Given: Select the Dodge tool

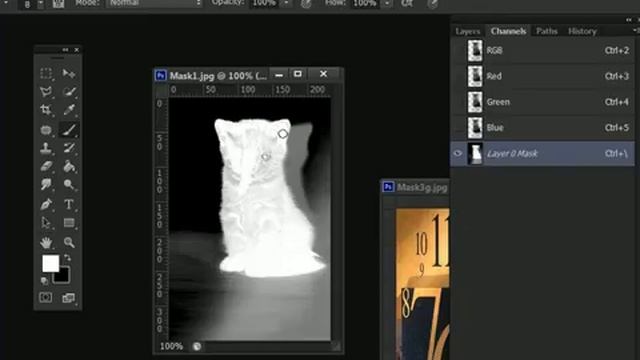Looking at the screenshot, I should pyautogui.click(x=69, y=184).
